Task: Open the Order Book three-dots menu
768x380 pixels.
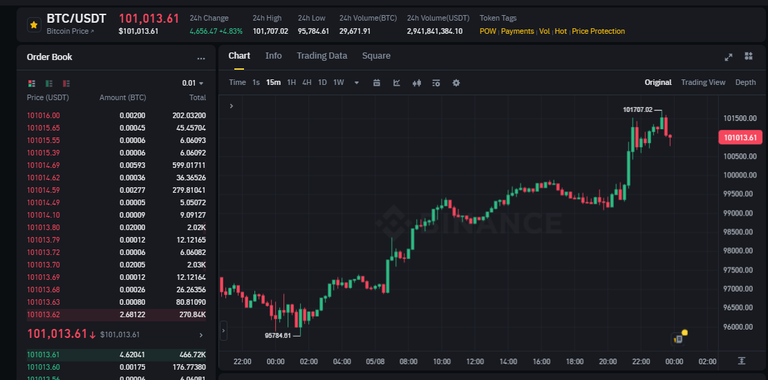Action: click(201, 58)
